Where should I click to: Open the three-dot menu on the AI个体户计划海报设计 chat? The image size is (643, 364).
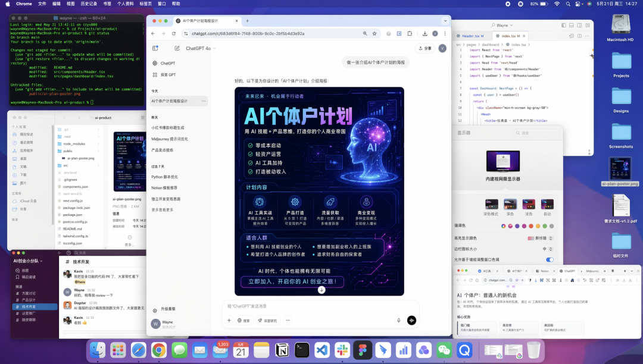(204, 101)
